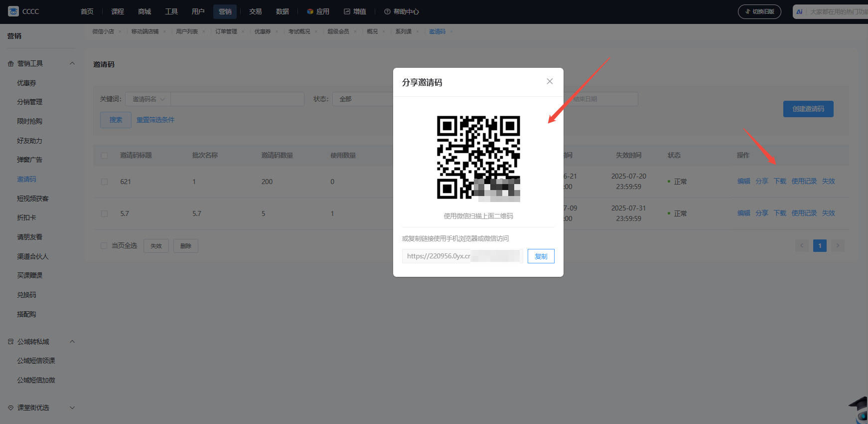Click the 营销工具 gift icon
The image size is (868, 424).
[x=10, y=63]
